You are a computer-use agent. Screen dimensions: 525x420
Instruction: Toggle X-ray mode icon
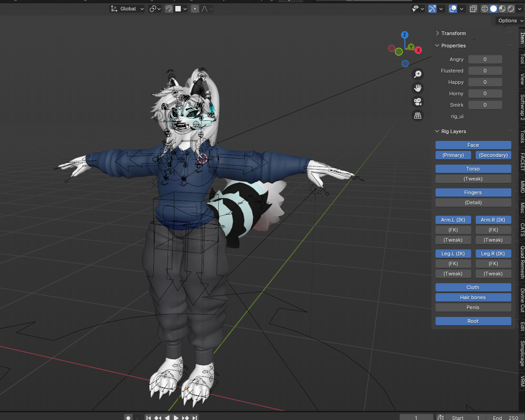(x=473, y=9)
